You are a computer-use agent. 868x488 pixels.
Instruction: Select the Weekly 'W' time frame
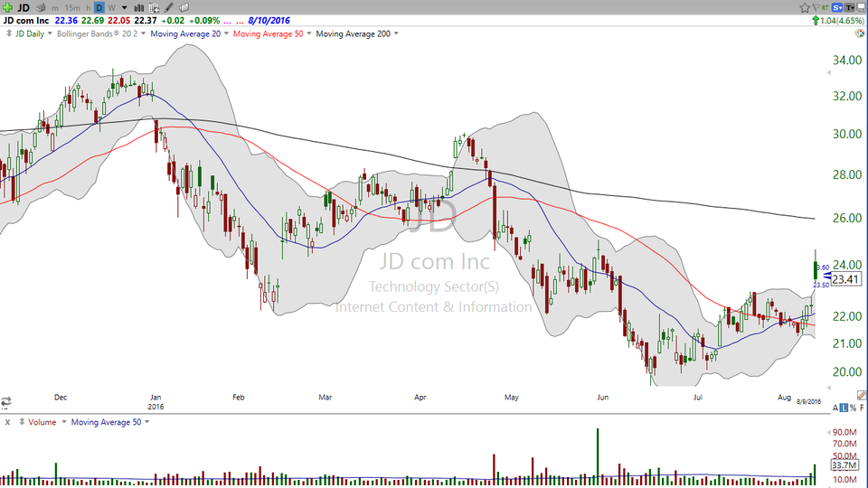coord(112,8)
